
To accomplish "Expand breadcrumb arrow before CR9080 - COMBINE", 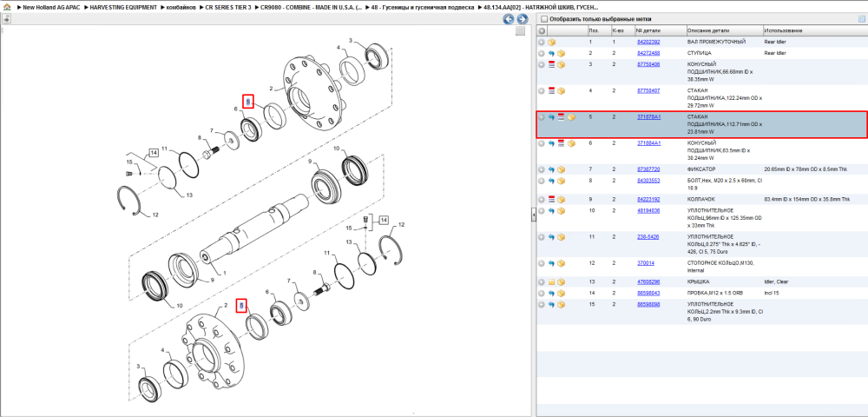I will (x=257, y=8).
